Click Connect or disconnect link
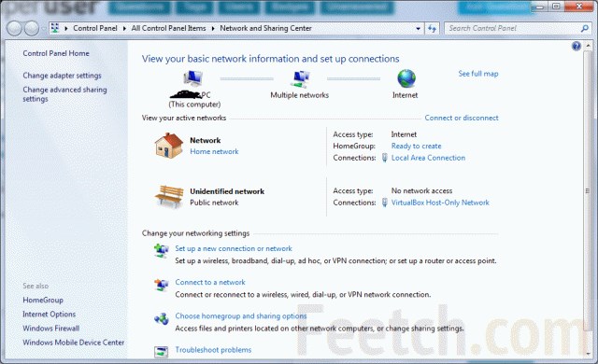The image size is (598, 364). [x=462, y=118]
